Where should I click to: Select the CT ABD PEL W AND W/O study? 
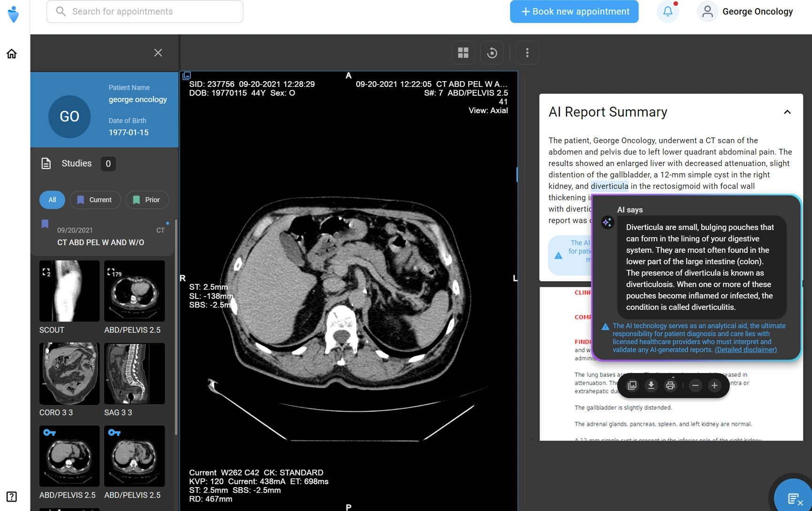[x=102, y=236]
